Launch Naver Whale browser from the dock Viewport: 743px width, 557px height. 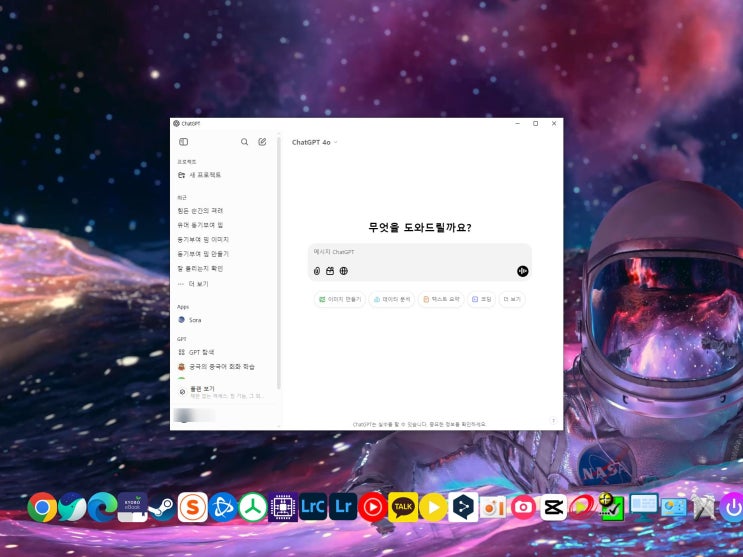pos(72,507)
